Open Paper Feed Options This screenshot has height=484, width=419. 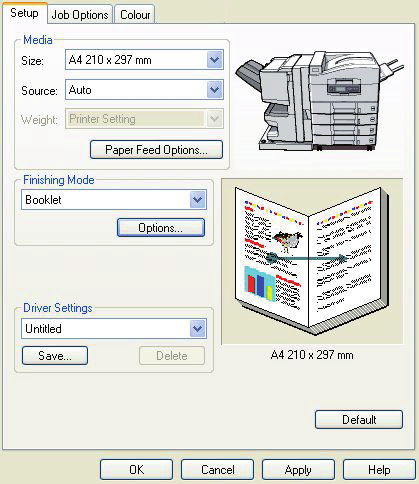pos(156,150)
